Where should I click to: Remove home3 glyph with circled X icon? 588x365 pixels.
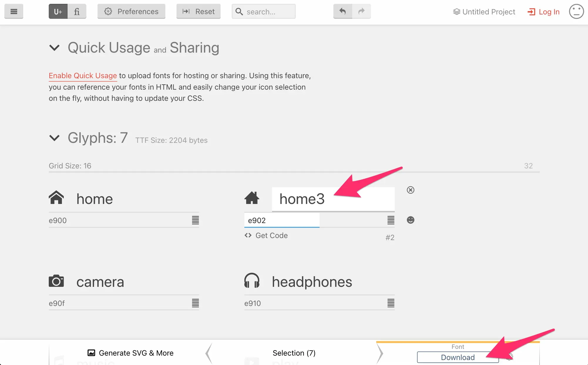(411, 190)
